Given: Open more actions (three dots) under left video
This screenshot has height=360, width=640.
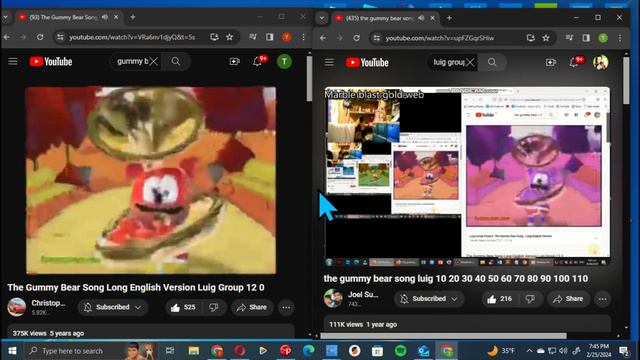Looking at the screenshot, I should tap(286, 307).
